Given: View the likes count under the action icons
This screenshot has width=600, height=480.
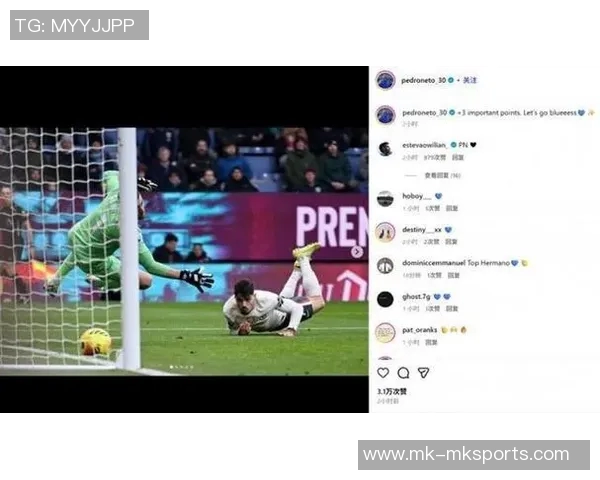Looking at the screenshot, I should pyautogui.click(x=391, y=392).
